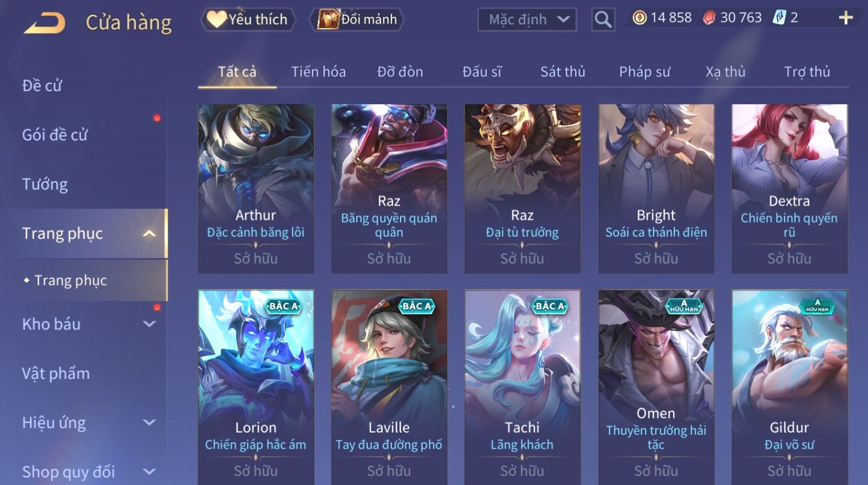Open Tướng in the sidebar
Viewport: 868px width, 485px height.
(x=45, y=184)
